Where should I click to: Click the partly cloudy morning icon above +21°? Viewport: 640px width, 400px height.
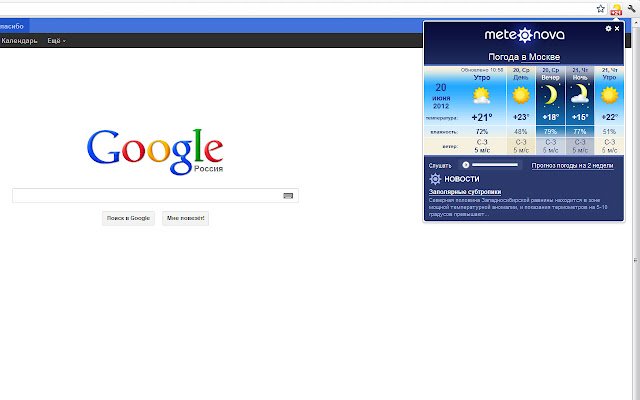click(481, 96)
